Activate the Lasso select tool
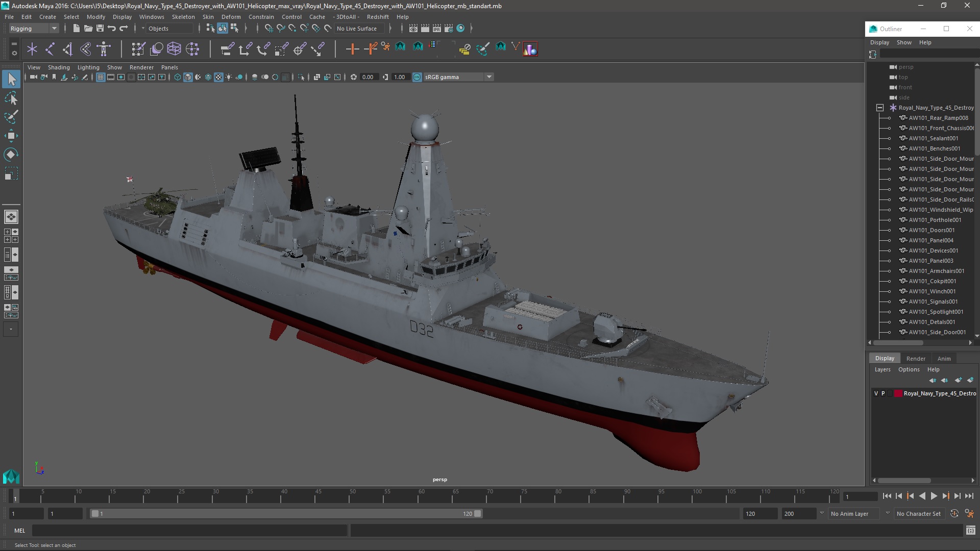Screen dimensions: 980x551 [x=11, y=98]
